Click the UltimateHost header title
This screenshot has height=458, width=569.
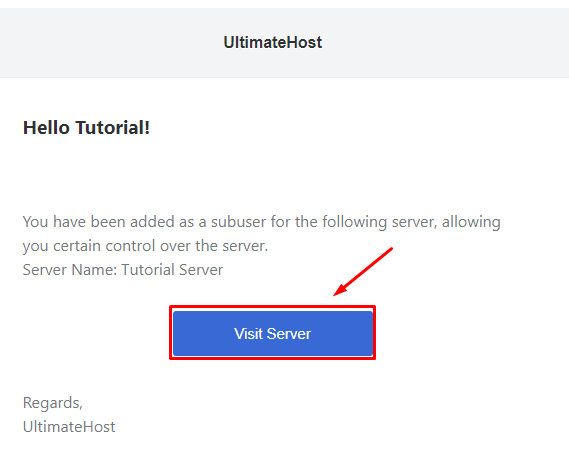tap(273, 42)
